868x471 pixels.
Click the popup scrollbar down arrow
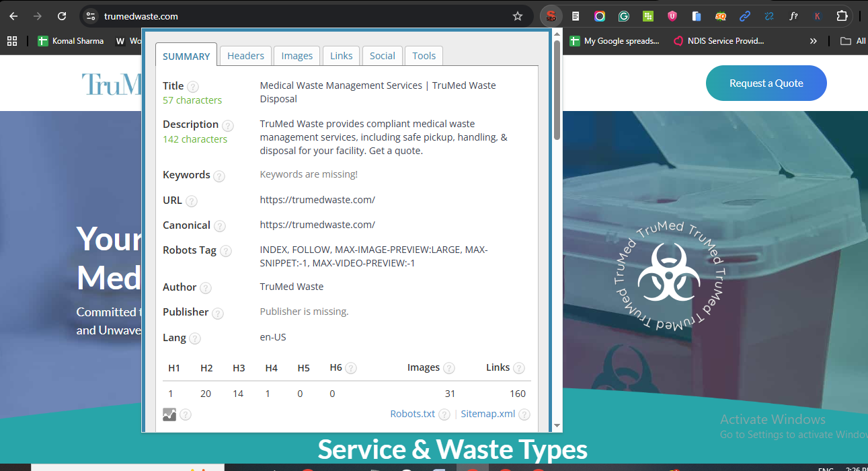557,425
